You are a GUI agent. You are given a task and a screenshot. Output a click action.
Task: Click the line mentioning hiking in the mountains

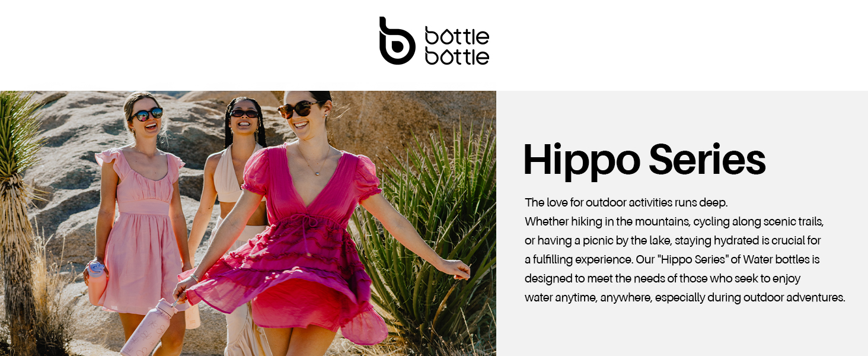pyautogui.click(x=674, y=221)
